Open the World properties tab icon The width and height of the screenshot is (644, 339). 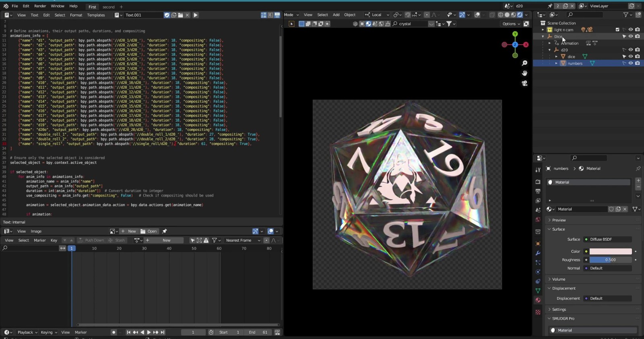click(538, 219)
